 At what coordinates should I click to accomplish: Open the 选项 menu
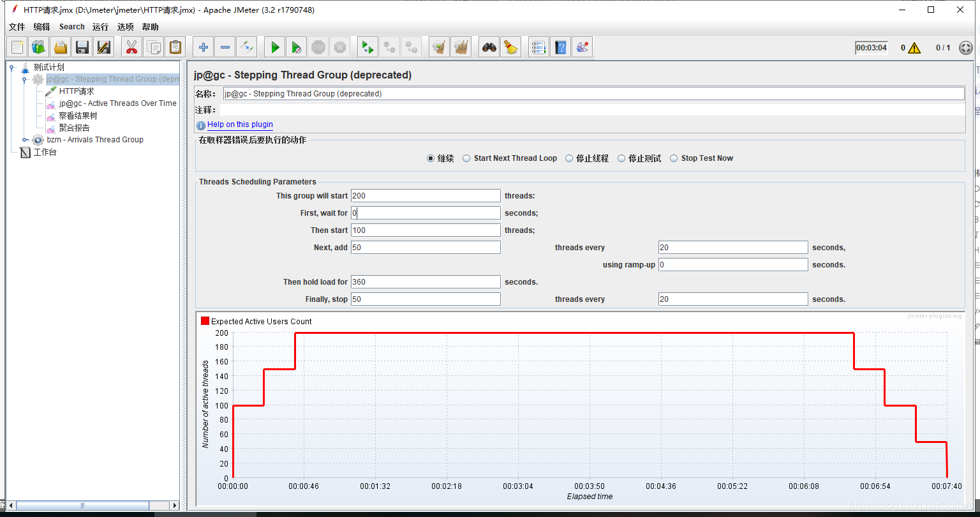126,27
